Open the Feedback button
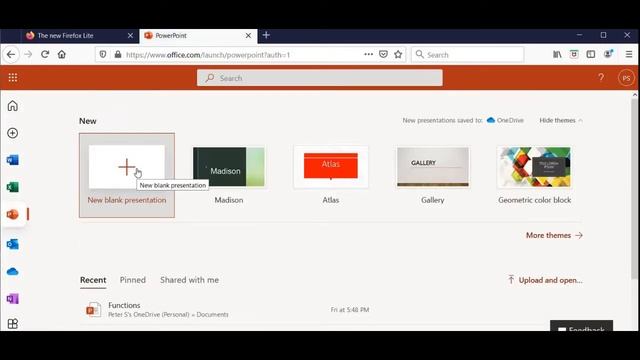This screenshot has height=360, width=640. coord(581,327)
